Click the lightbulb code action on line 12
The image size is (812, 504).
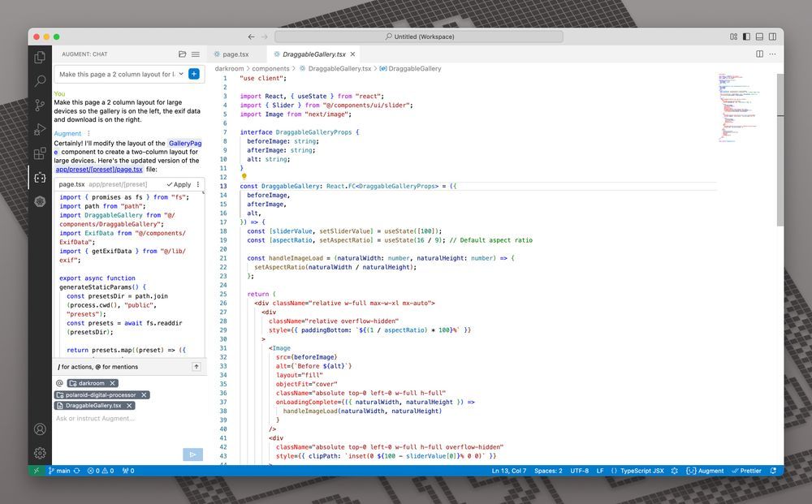coord(244,176)
